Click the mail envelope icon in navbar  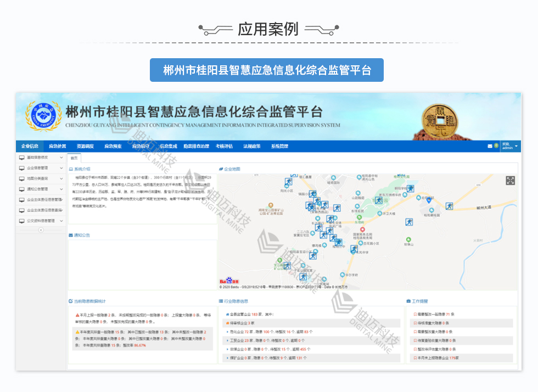[x=490, y=146]
